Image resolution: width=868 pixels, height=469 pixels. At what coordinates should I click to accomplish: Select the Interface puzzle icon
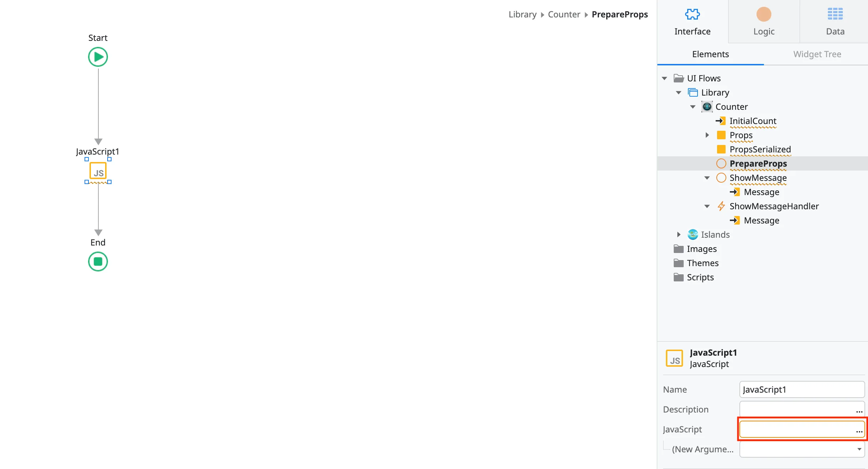[x=692, y=15]
